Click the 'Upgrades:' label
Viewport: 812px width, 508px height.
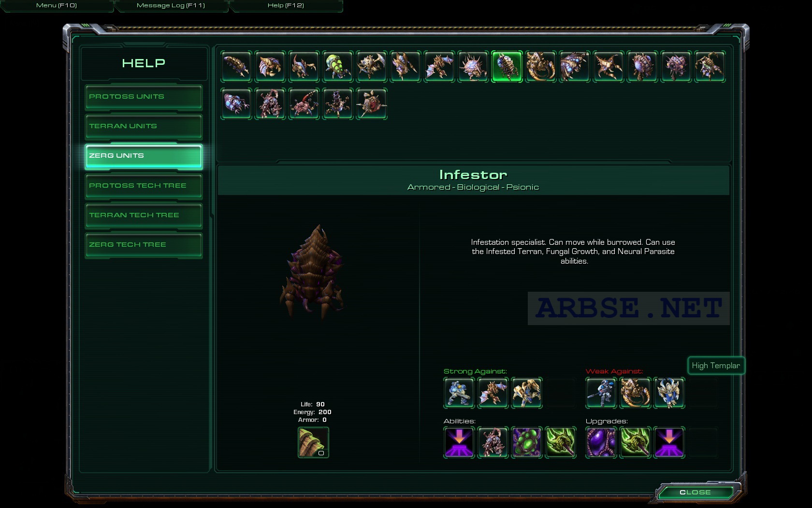pos(607,421)
